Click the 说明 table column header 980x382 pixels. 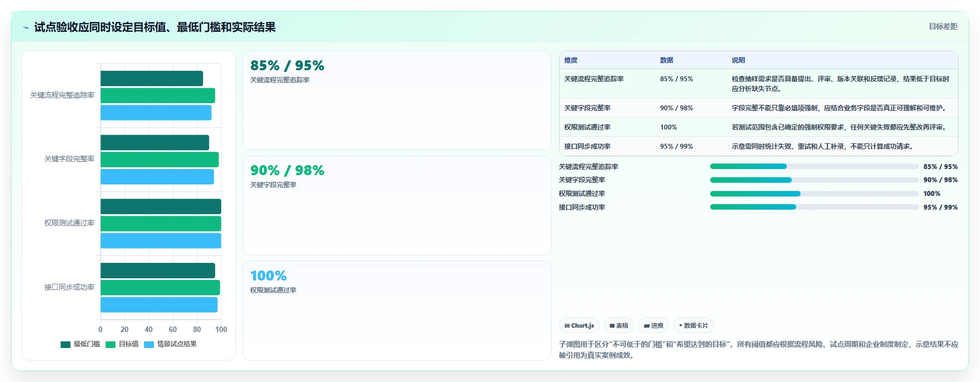tap(738, 60)
